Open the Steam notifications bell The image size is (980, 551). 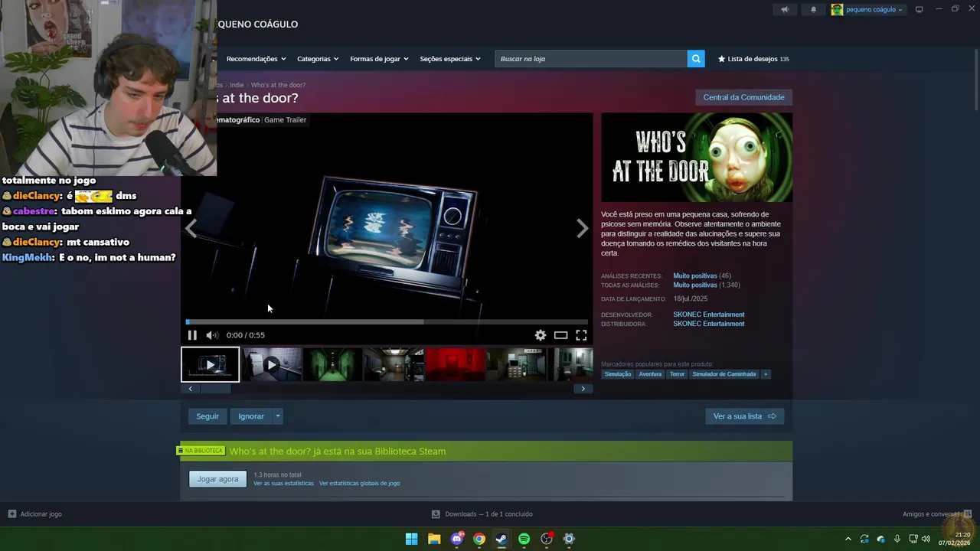point(813,9)
